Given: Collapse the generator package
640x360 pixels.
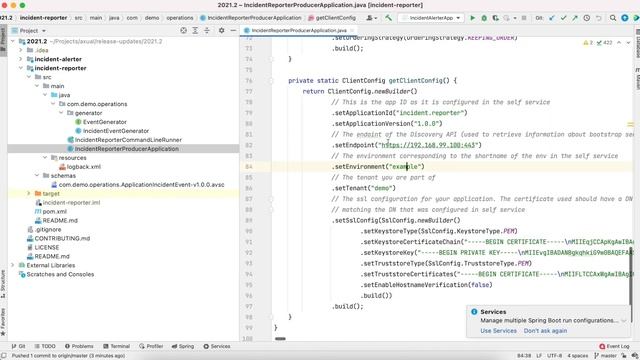Looking at the screenshot, I should pyautogui.click(x=61, y=113).
